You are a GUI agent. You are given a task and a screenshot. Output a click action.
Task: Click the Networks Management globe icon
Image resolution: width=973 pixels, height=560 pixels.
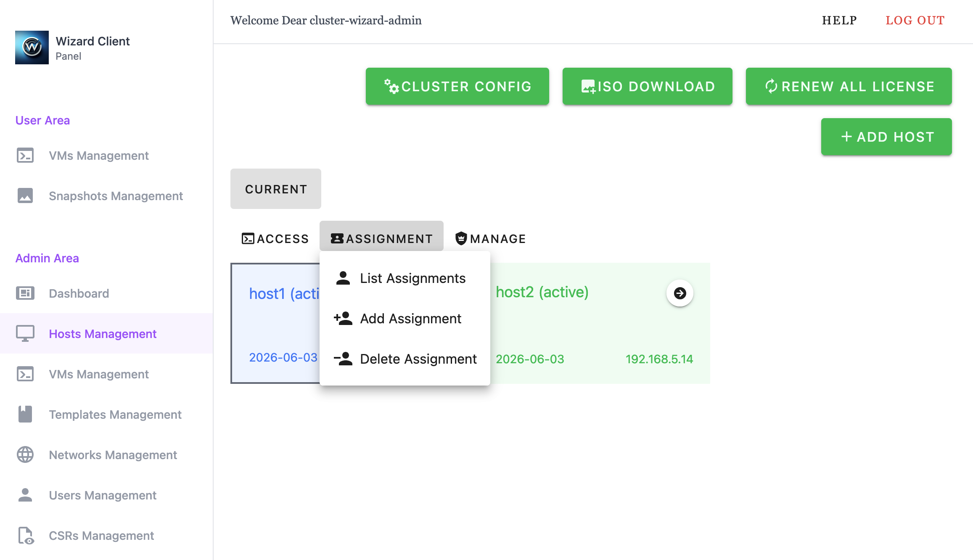pyautogui.click(x=25, y=454)
